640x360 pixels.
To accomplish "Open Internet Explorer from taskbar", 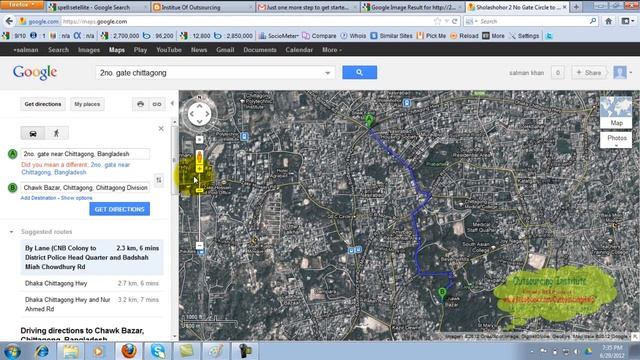I will 41,351.
